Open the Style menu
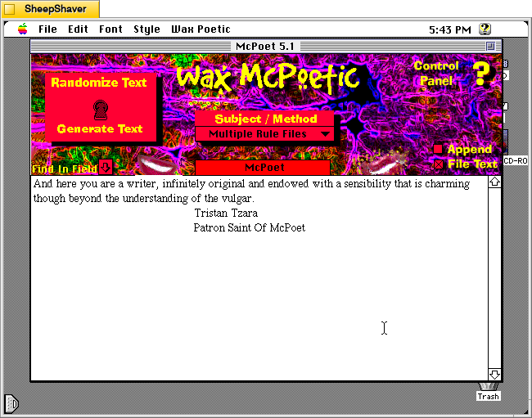Screen dimensions: 532x418 [x=147, y=29]
